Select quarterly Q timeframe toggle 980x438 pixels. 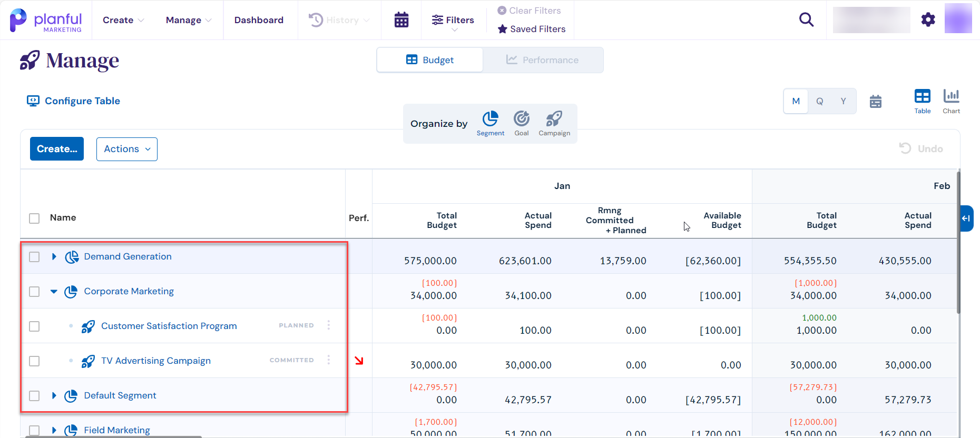tap(819, 101)
